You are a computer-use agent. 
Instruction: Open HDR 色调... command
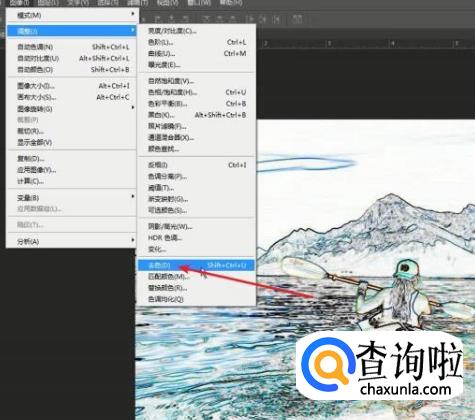(x=197, y=238)
